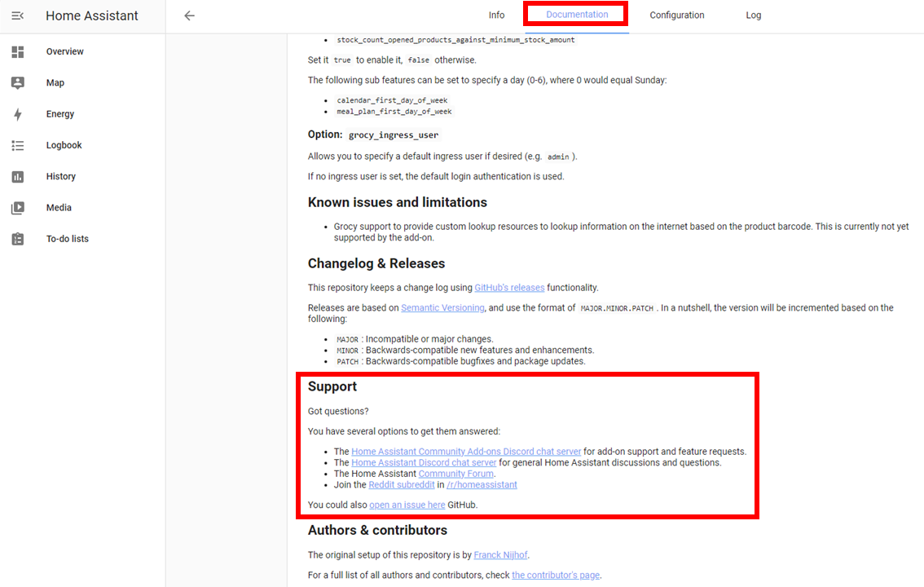Screen dimensions: 924x587
Task: Open Home Assistant Discord chat server link
Action: coord(424,462)
